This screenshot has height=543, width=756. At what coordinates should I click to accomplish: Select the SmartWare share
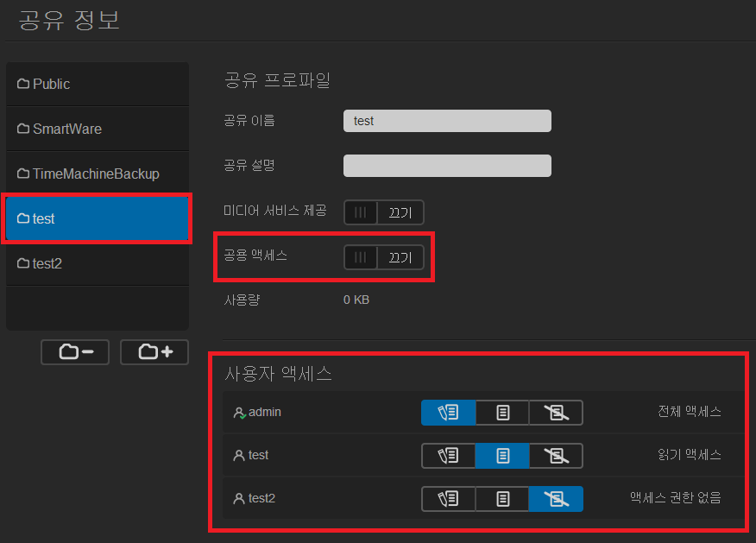tap(97, 129)
